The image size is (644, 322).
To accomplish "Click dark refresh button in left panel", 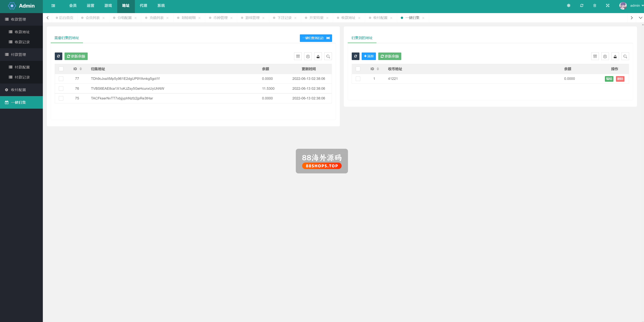I will [58, 56].
